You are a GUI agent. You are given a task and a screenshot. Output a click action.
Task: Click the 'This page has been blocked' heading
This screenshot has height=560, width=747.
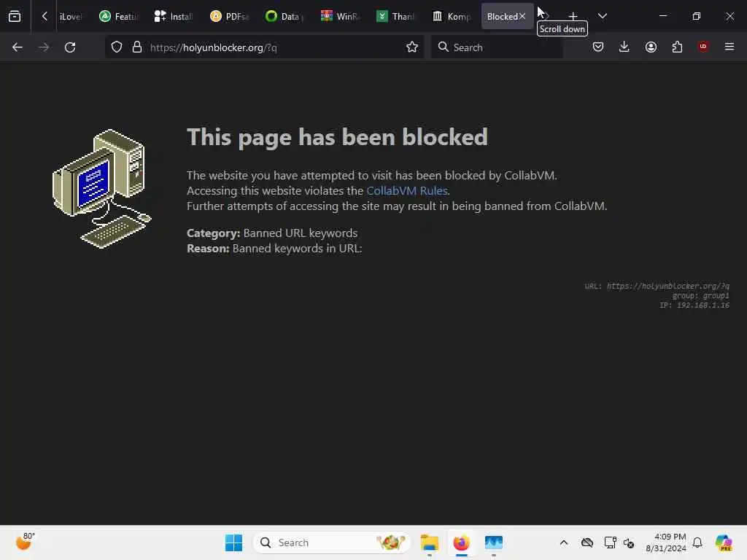[x=337, y=137]
